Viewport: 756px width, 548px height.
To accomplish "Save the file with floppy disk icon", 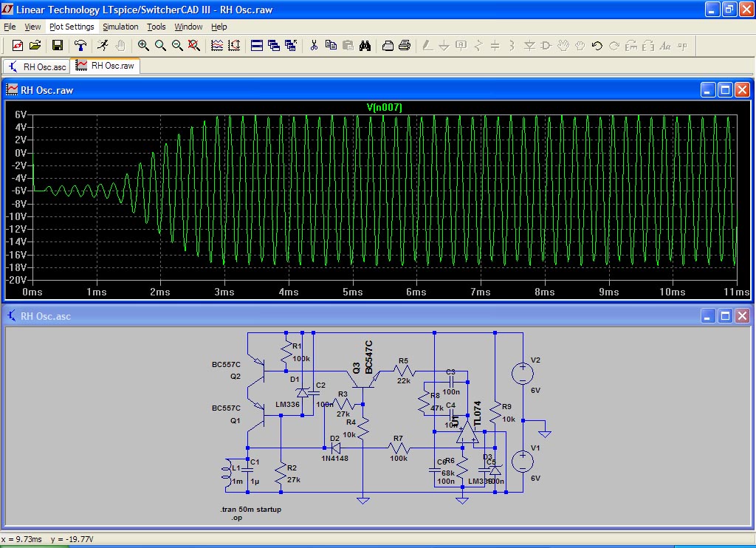I will 58,46.
